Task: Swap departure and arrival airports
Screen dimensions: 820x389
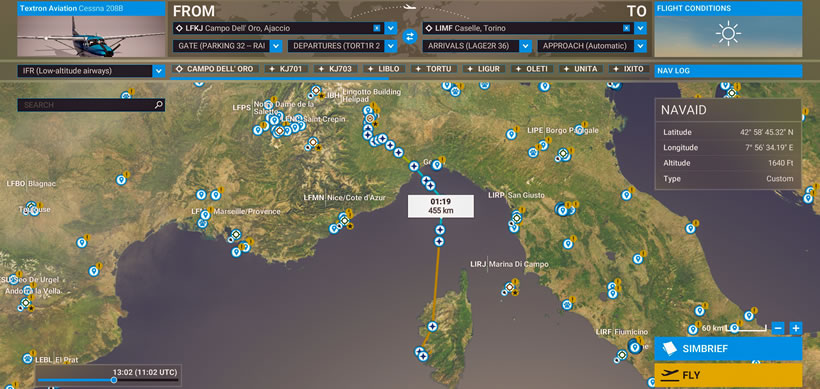Action: [x=409, y=37]
